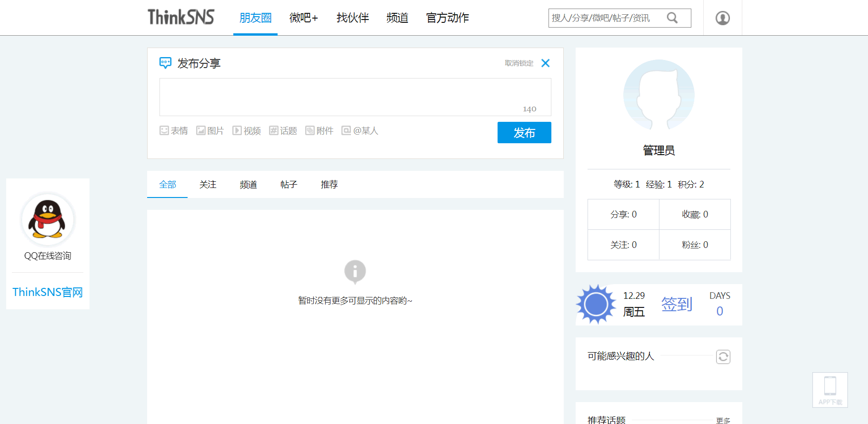Open the 微吧+ navigation menu
Image resolution: width=868 pixels, height=424 pixels.
303,18
